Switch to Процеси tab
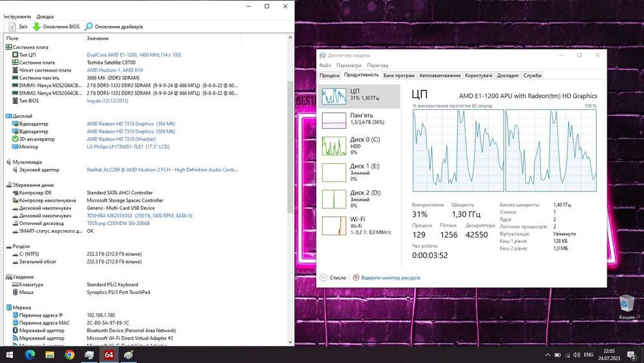The image size is (644, 363). (x=329, y=75)
